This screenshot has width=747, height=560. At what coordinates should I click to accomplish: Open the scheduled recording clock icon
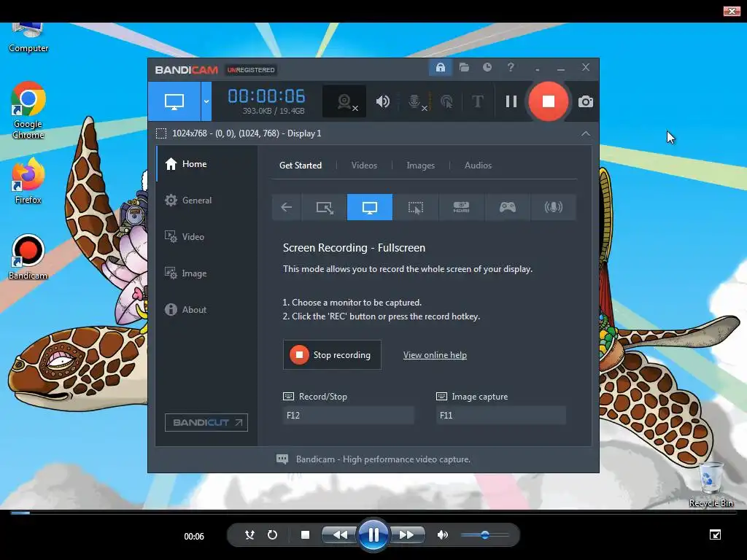487,67
